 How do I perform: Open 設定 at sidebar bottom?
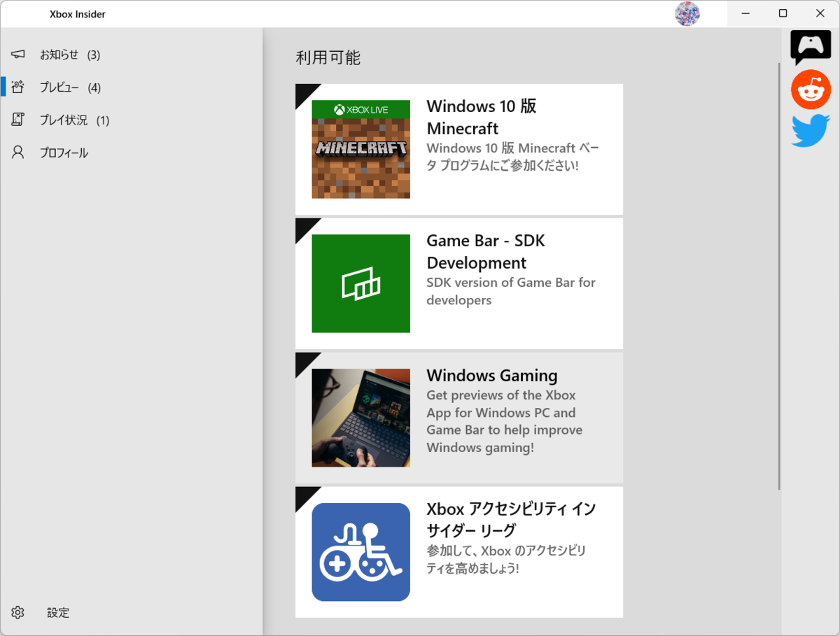pyautogui.click(x=132, y=612)
